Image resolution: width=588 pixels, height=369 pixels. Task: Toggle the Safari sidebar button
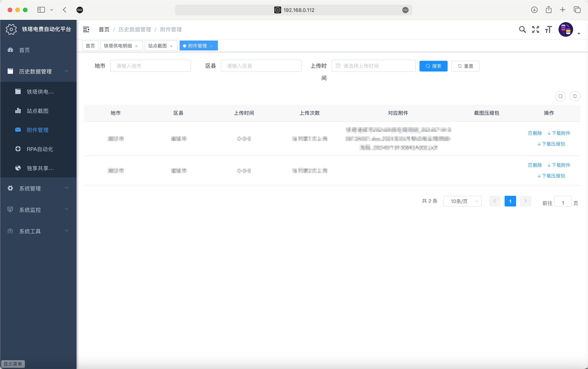click(41, 10)
